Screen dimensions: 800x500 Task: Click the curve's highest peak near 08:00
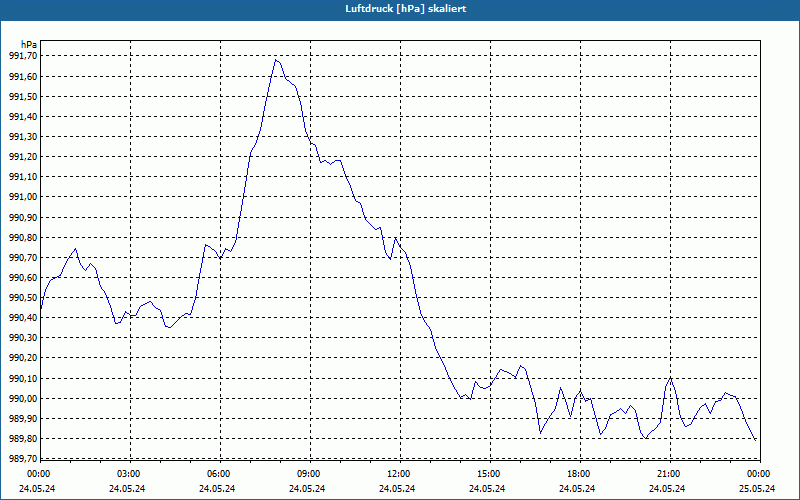[276, 60]
